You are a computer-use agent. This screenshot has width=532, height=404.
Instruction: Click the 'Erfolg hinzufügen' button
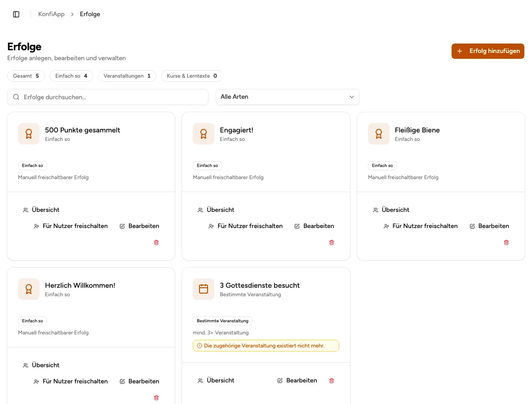(x=488, y=51)
